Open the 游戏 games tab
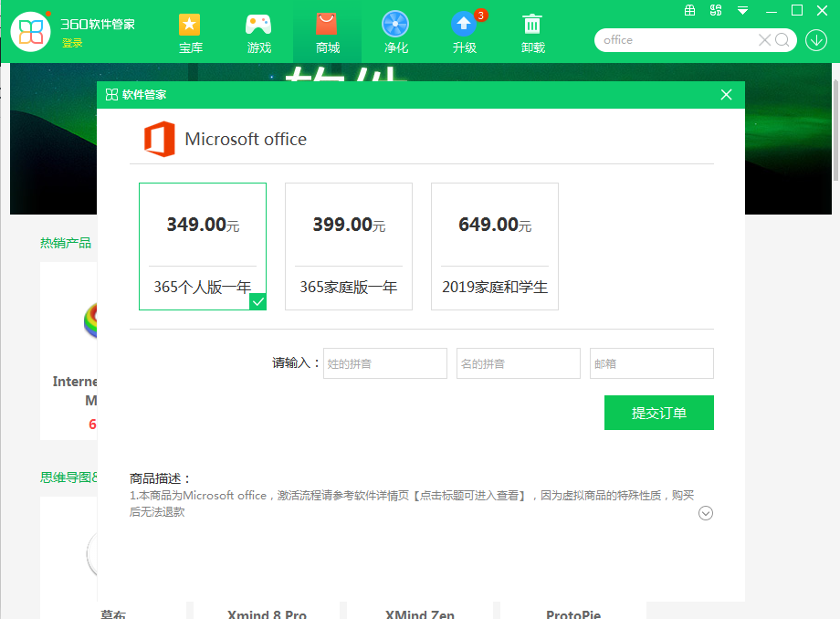Viewport: 840px width, 619px height. click(x=258, y=33)
